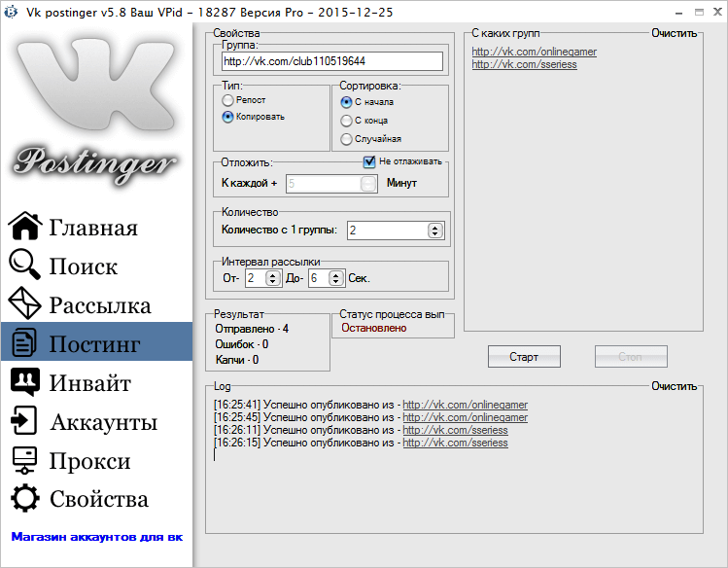
Task: Click the Остановлено status text
Action: pyautogui.click(x=374, y=328)
